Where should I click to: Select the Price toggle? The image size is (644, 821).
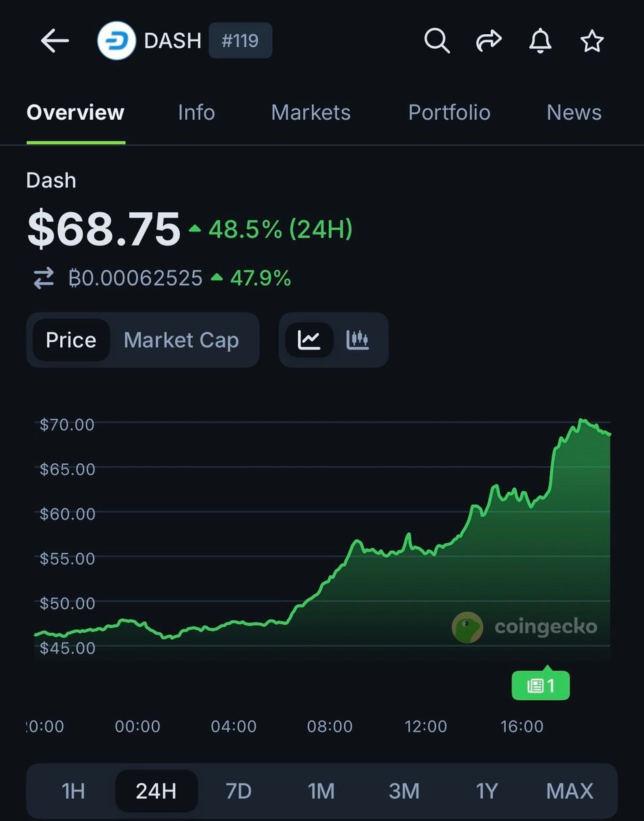[x=71, y=340]
